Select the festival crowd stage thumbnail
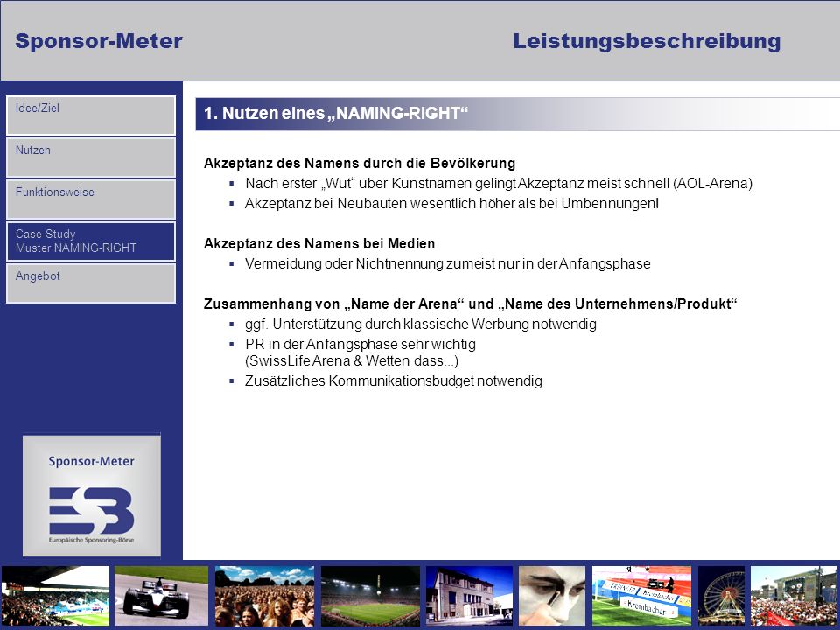Image resolution: width=840 pixels, height=630 pixels. (x=794, y=596)
